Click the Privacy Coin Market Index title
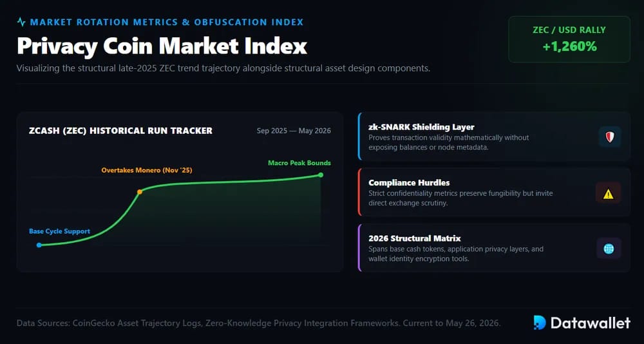Viewport: 644px width, 344px height. pyautogui.click(x=162, y=46)
